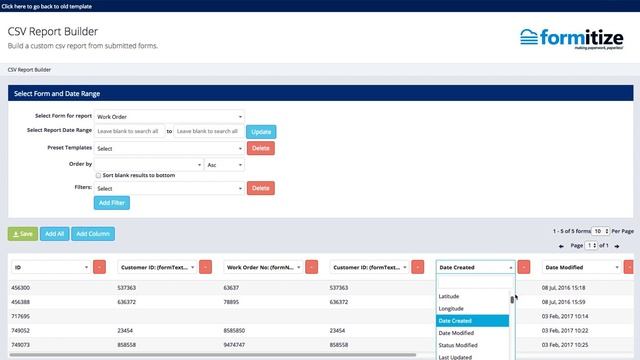Click the ID cell 456388
Image resolution: width=640 pixels, height=360 pixels.
click(21, 302)
